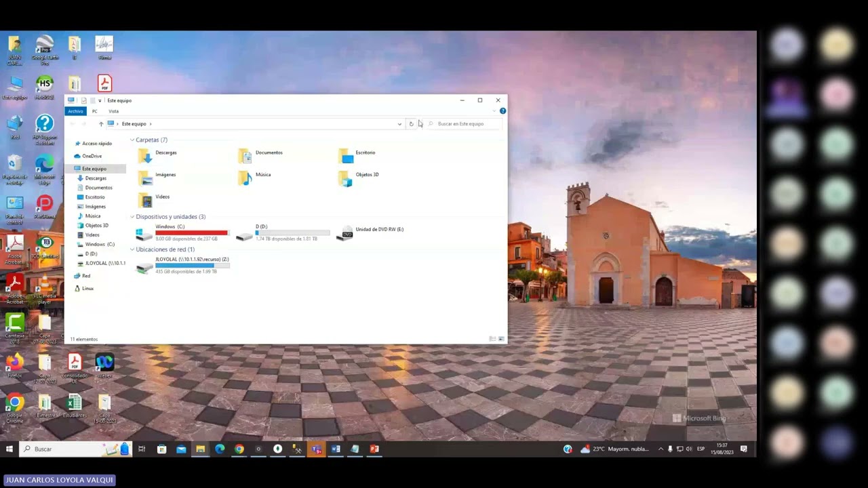Select OneDrive in navigation pane
Viewport: 868px width, 488px height.
pos(87,156)
